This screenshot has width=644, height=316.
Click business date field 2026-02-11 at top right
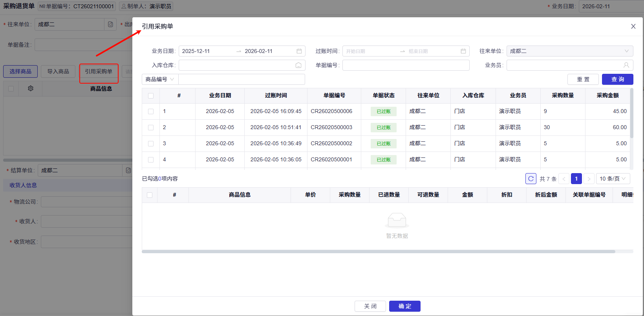coord(611,6)
